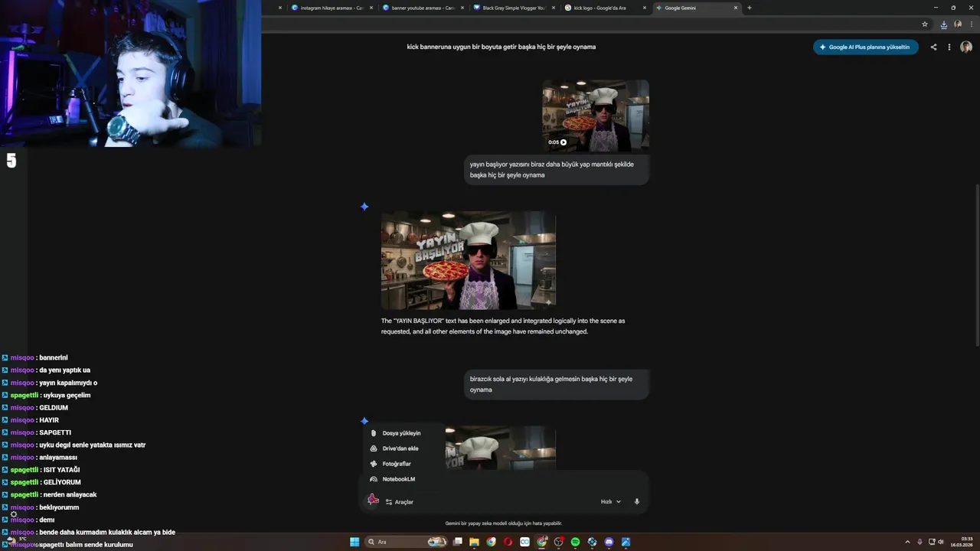Click the add-file button in the prompt box
Screen dimensions: 980x551
pyautogui.click(x=373, y=500)
